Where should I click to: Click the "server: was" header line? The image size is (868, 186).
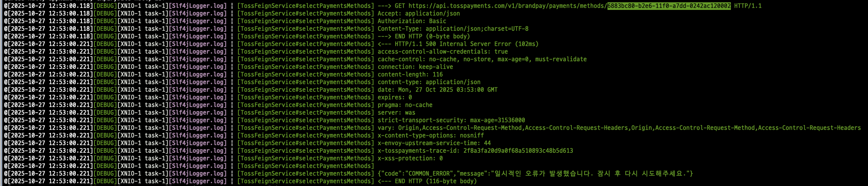pyautogui.click(x=396, y=112)
